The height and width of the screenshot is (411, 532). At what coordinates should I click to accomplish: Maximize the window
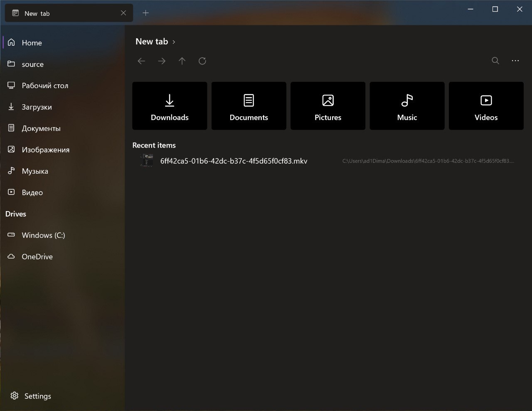[x=495, y=9]
